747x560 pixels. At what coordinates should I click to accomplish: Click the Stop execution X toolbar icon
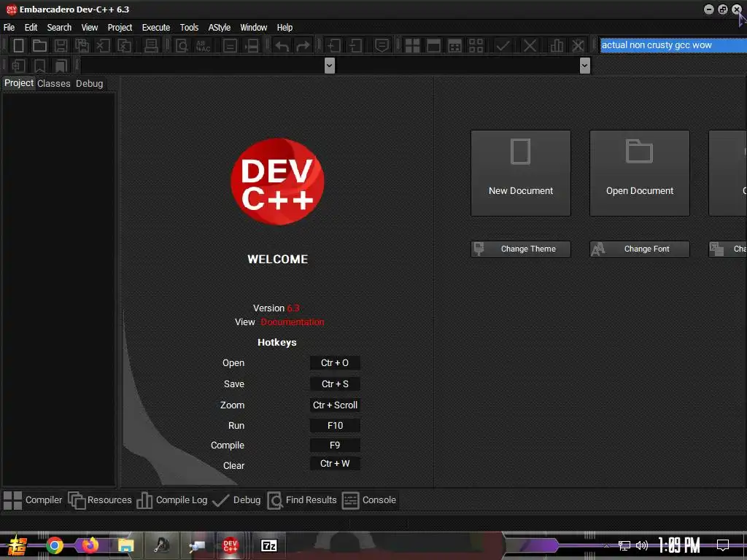[530, 46]
